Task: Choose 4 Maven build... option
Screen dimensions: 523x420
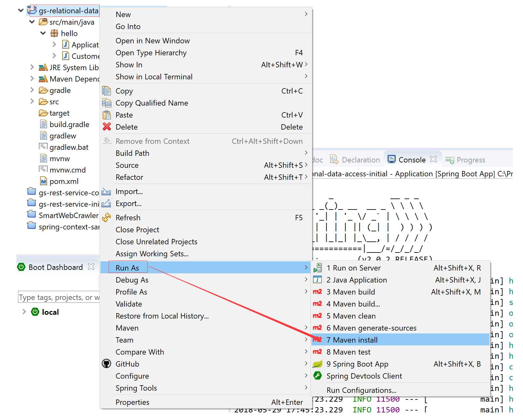Action: 400,304
